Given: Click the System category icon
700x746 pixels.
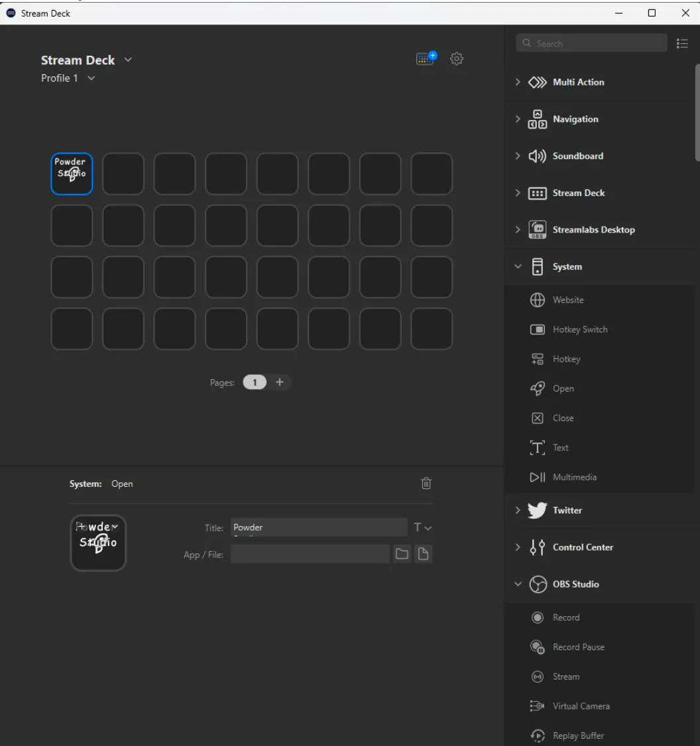Looking at the screenshot, I should click(x=537, y=267).
